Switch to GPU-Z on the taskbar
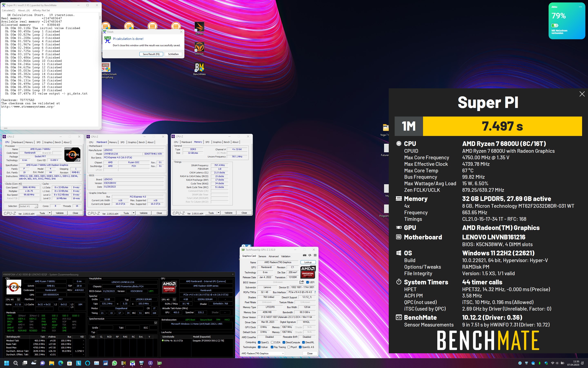This screenshot has width=588, height=368. (x=159, y=363)
